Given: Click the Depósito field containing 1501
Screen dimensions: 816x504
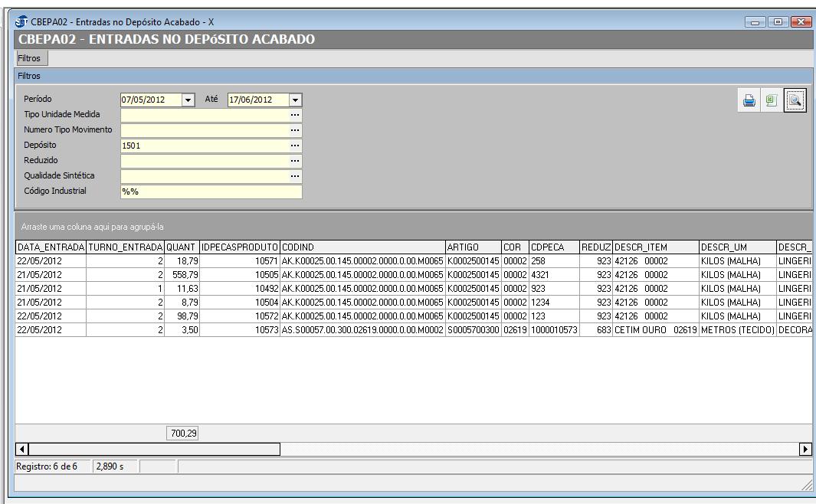Looking at the screenshot, I should (203, 146).
